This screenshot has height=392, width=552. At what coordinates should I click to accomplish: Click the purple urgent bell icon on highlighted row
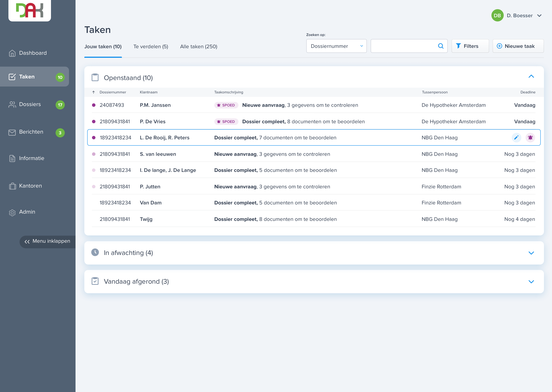[x=530, y=138]
